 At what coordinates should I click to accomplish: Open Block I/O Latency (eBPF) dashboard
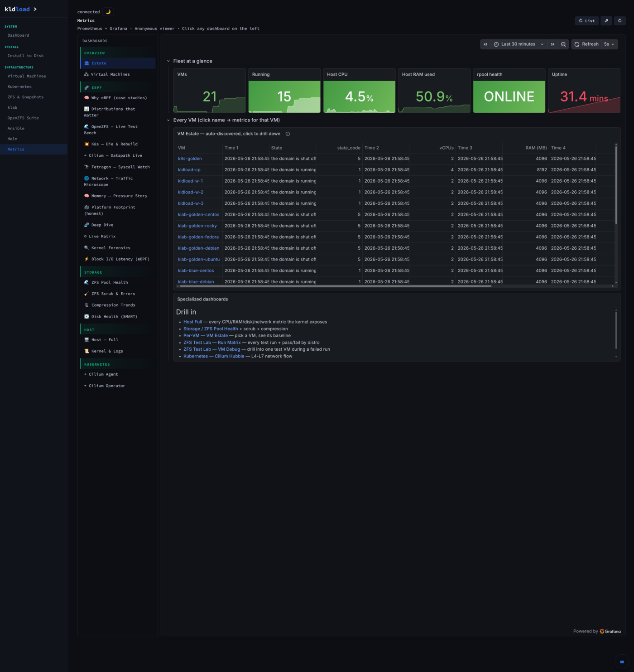point(118,259)
